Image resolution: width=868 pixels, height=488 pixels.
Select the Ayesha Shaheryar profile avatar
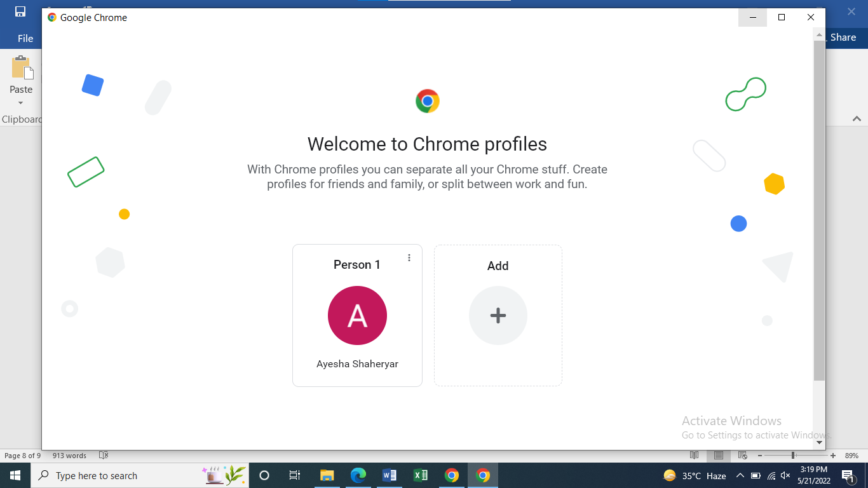tap(357, 315)
